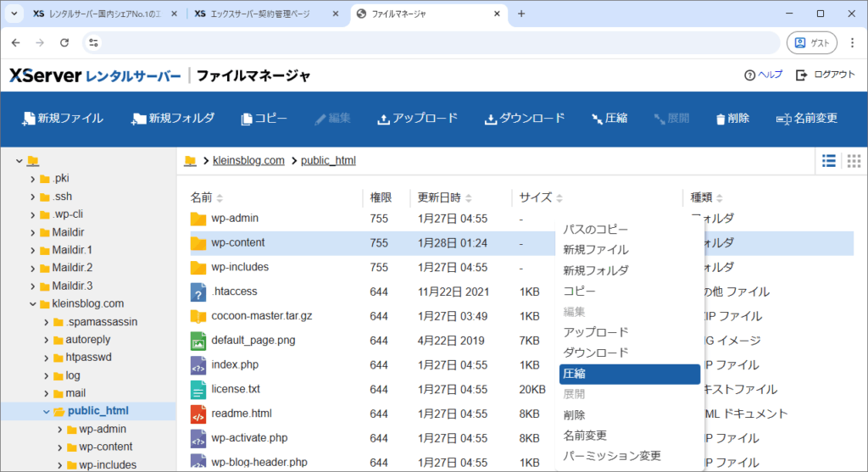Click the Download (ダウンロード) toolbar icon
The height and width of the screenshot is (472, 868).
tap(490, 119)
